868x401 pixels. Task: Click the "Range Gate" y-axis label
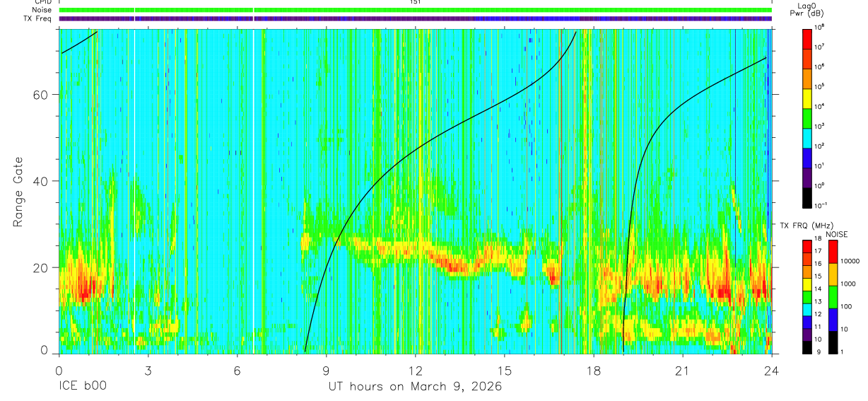[x=19, y=190]
